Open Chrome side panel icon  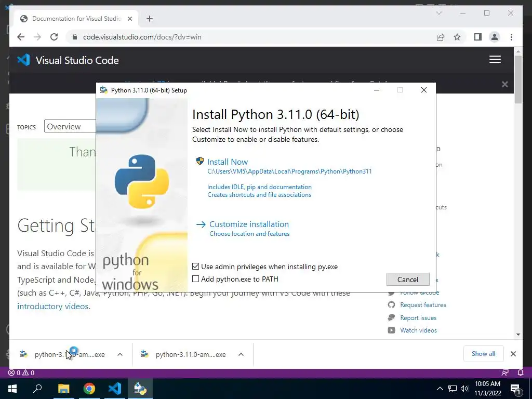(478, 37)
